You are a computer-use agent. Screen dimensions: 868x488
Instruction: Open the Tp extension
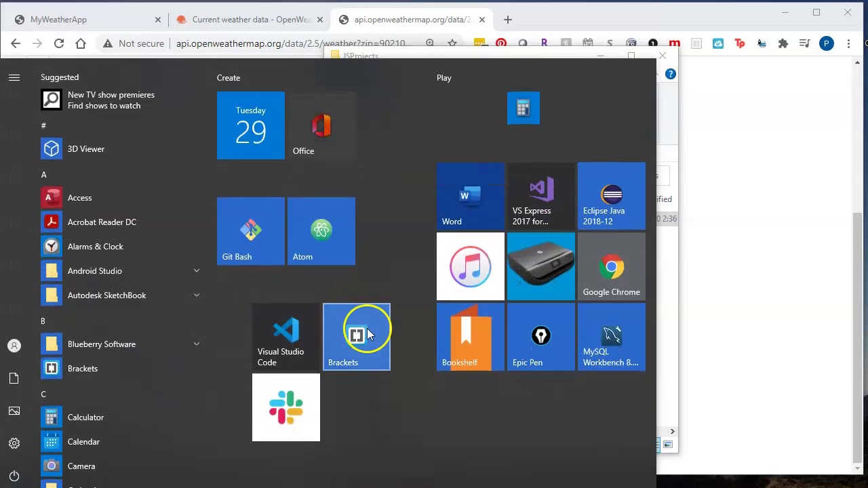(740, 43)
